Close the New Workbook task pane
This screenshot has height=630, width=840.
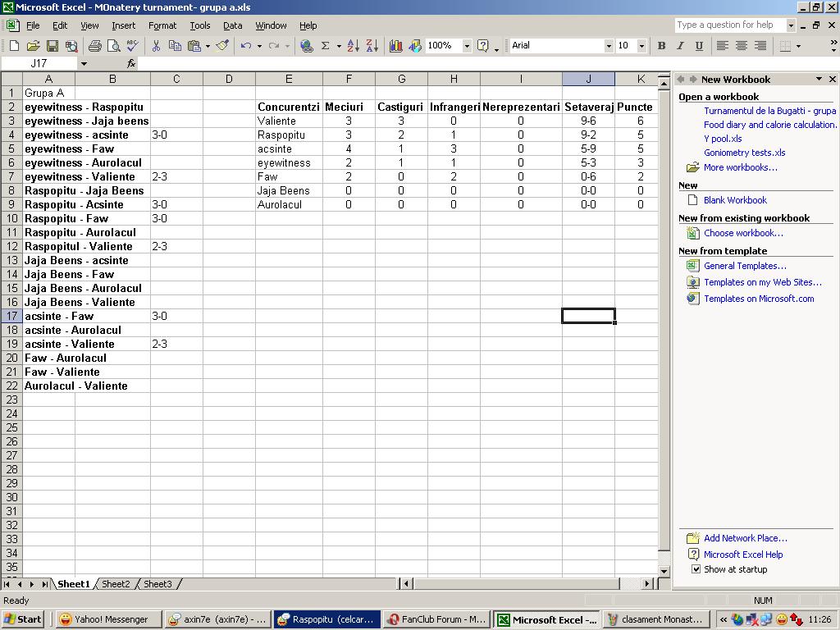(x=833, y=80)
